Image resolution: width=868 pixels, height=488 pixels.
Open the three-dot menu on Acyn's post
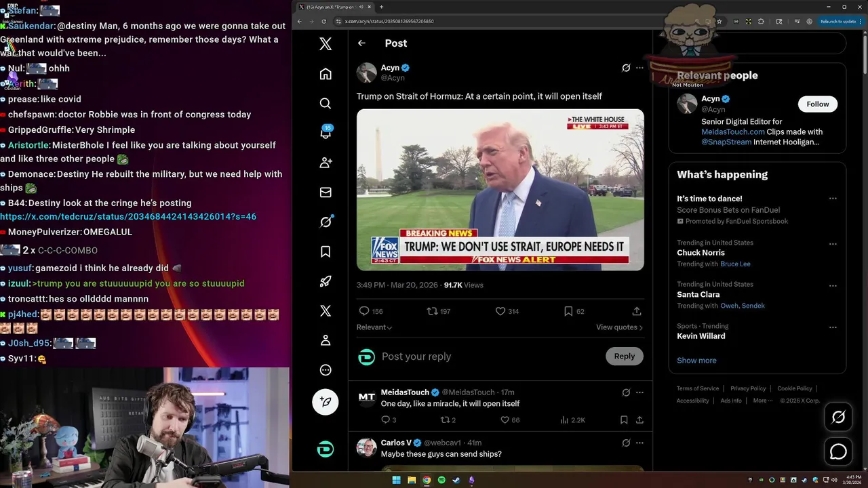point(639,68)
